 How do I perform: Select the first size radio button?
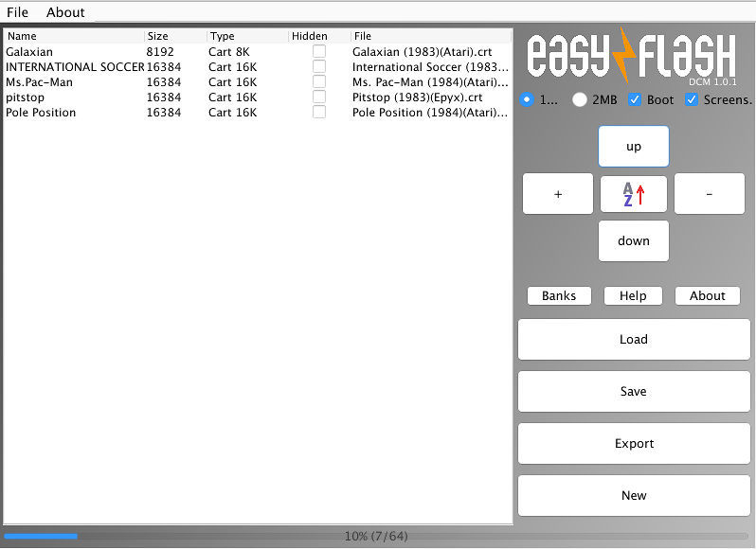(527, 99)
